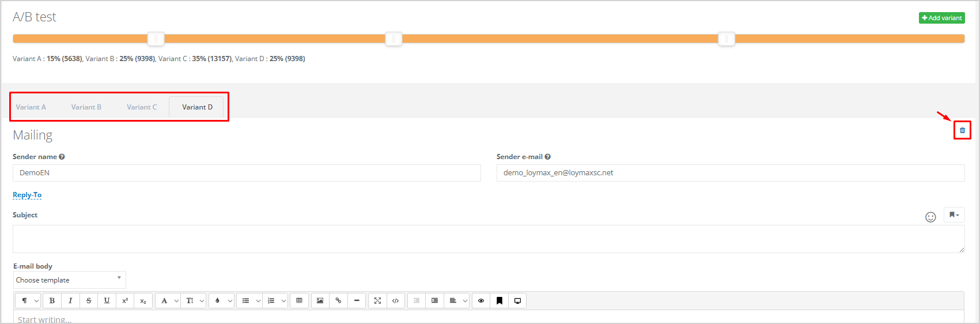Expand the editor to fullscreen

[377, 301]
